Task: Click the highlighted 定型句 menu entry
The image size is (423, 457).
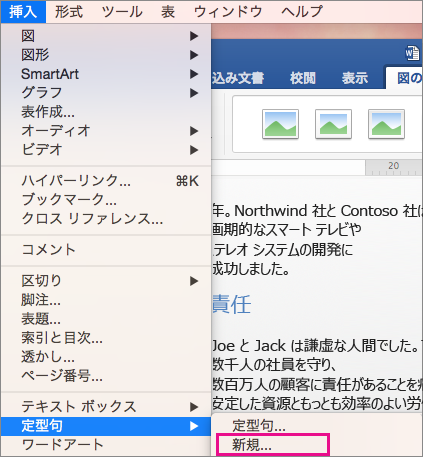Action: [x=106, y=426]
